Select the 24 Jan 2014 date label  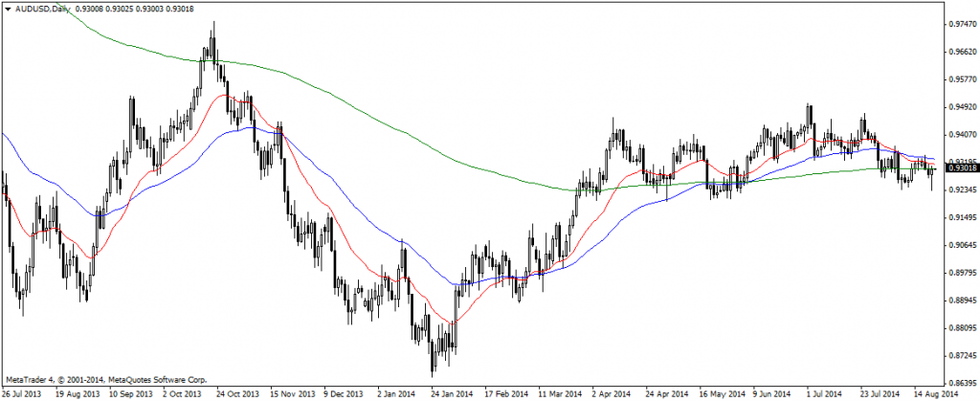pyautogui.click(x=452, y=393)
